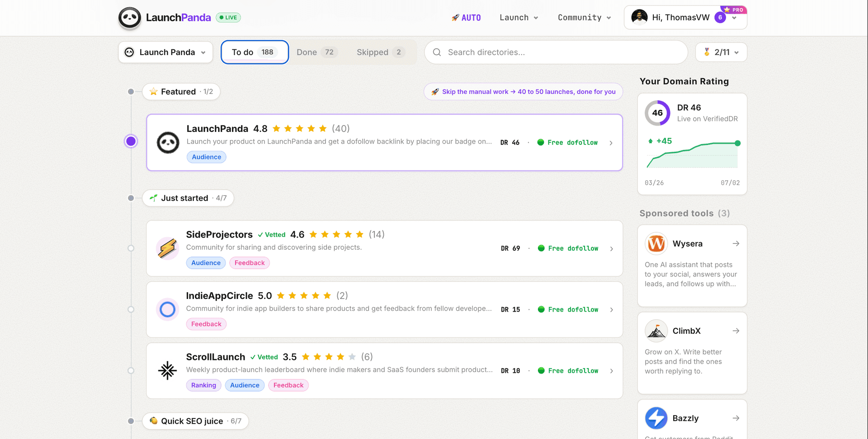Click the Live on VerifiedDR text
The width and height of the screenshot is (868, 439).
(708, 119)
